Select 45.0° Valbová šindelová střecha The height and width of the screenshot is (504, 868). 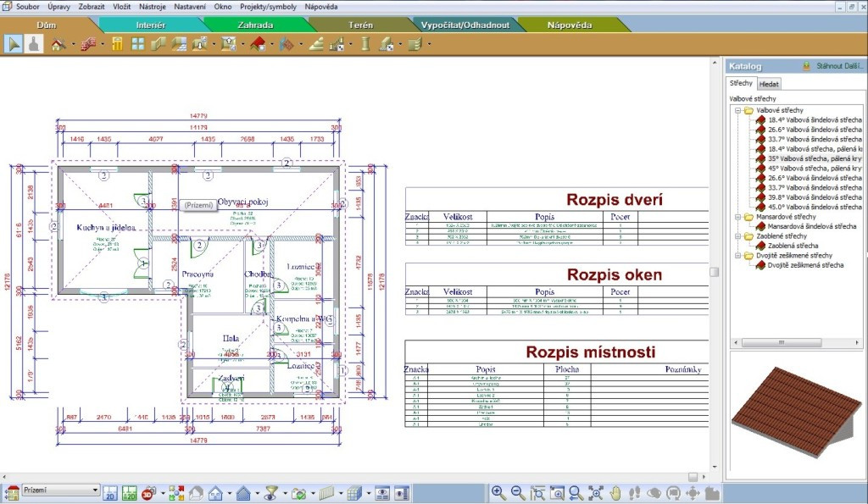(815, 207)
